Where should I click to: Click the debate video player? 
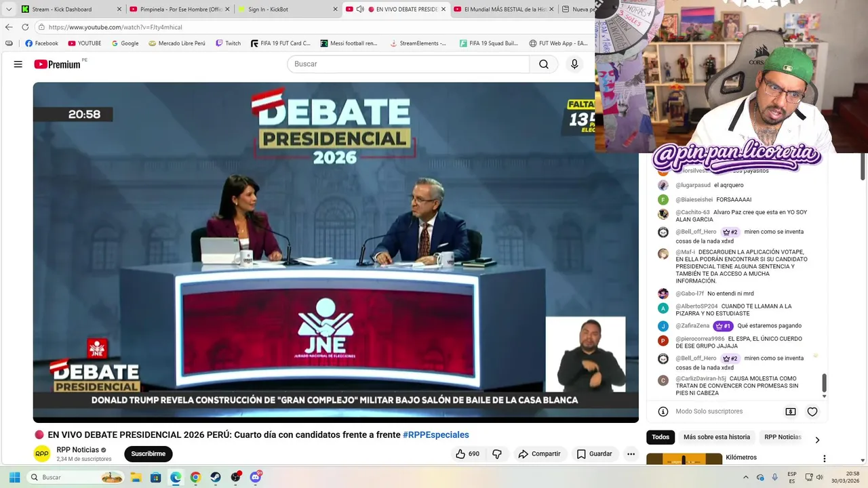[x=336, y=252]
